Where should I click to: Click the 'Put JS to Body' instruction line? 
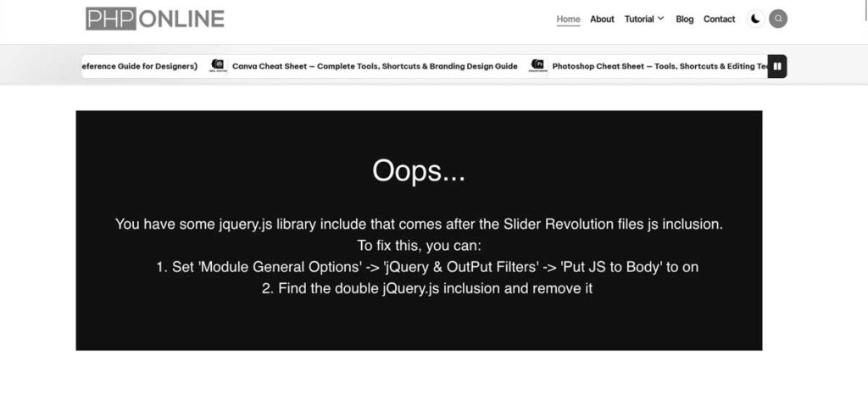point(427,267)
